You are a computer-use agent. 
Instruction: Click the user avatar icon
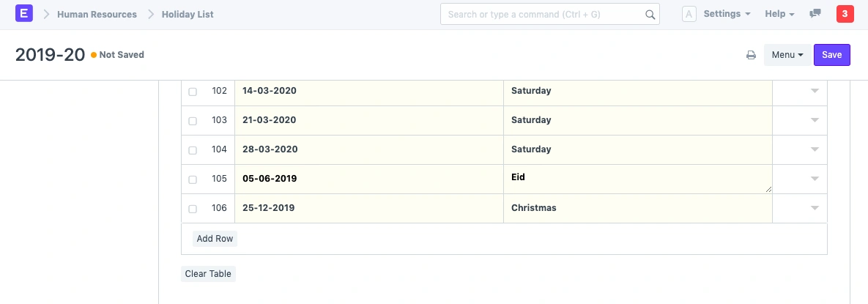(x=689, y=14)
